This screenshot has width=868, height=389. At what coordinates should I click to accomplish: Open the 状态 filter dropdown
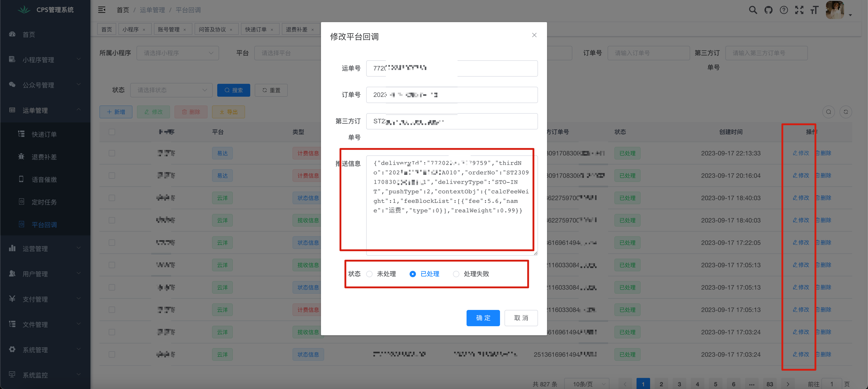[171, 90]
